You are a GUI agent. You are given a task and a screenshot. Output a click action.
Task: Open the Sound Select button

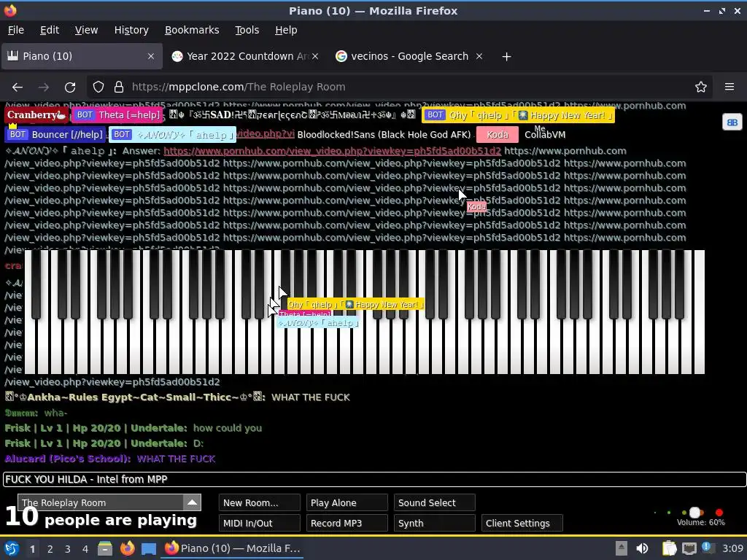435,503
